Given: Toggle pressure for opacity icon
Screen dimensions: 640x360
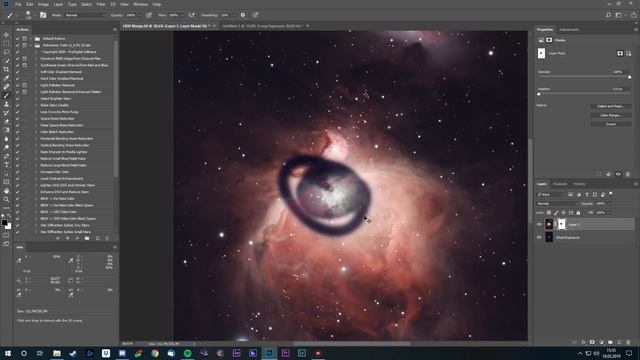Looking at the screenshot, I should pyautogui.click(x=149, y=15).
